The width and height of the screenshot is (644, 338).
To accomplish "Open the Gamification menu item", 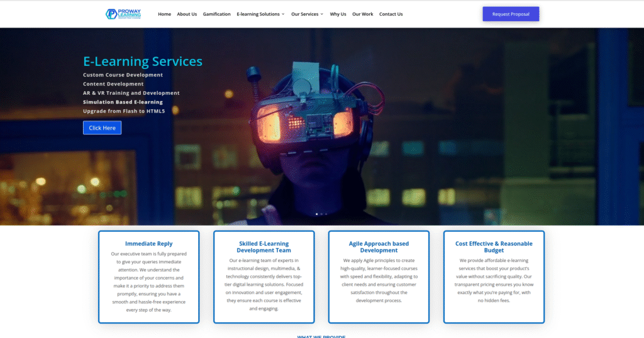I will coord(216,14).
